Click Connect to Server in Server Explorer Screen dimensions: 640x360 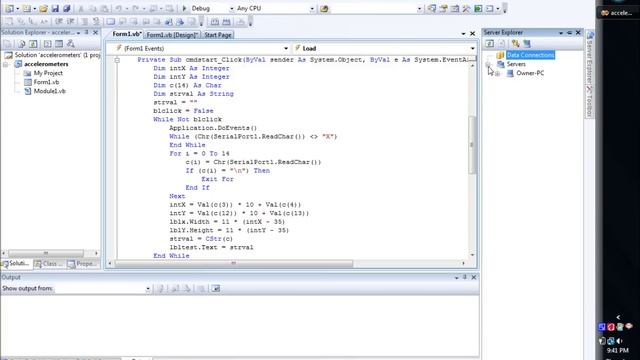527,43
